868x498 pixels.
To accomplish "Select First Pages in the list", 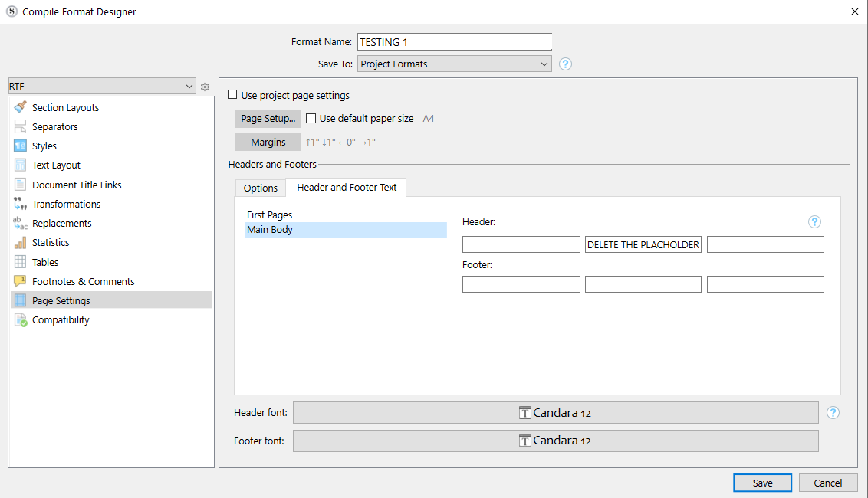I will pos(269,215).
